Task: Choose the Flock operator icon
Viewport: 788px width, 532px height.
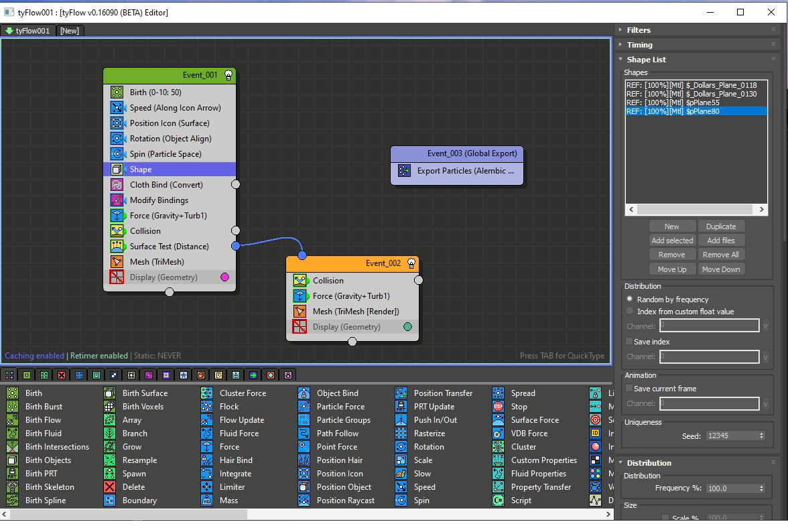Action: point(206,407)
